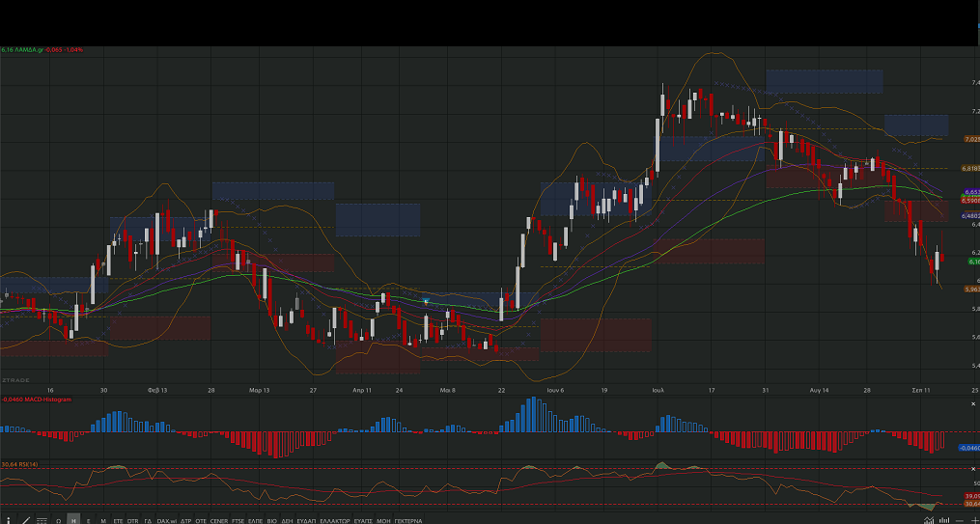Click the orange 30,64 RSI value tag

pyautogui.click(x=972, y=504)
